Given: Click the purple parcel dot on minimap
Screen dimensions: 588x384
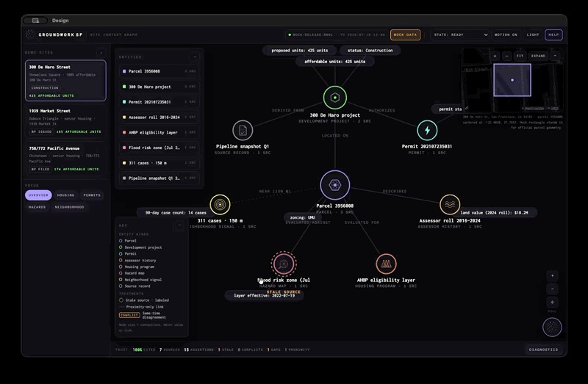Looking at the screenshot, I should (x=512, y=80).
